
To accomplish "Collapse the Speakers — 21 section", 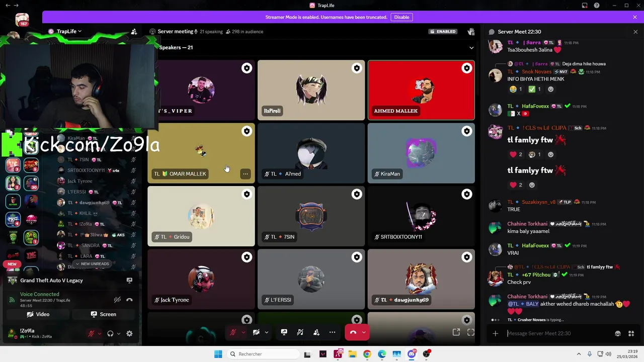I will (x=471, y=48).
